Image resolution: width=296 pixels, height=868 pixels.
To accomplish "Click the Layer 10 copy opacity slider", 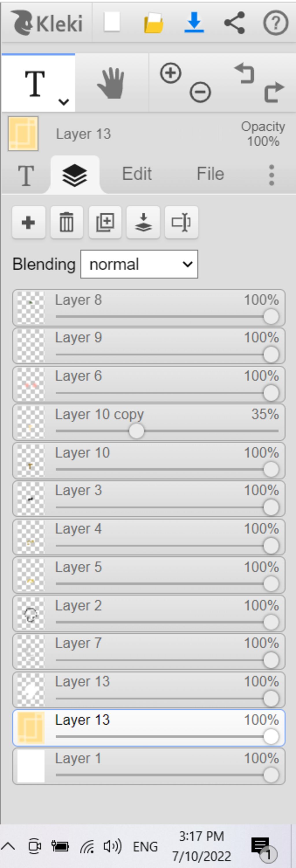I will (167, 431).
